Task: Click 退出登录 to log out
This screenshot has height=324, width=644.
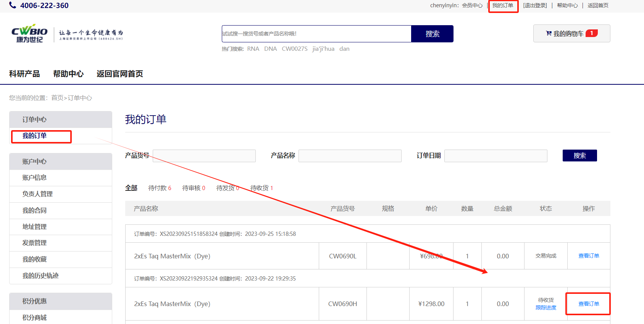Action: [535, 6]
